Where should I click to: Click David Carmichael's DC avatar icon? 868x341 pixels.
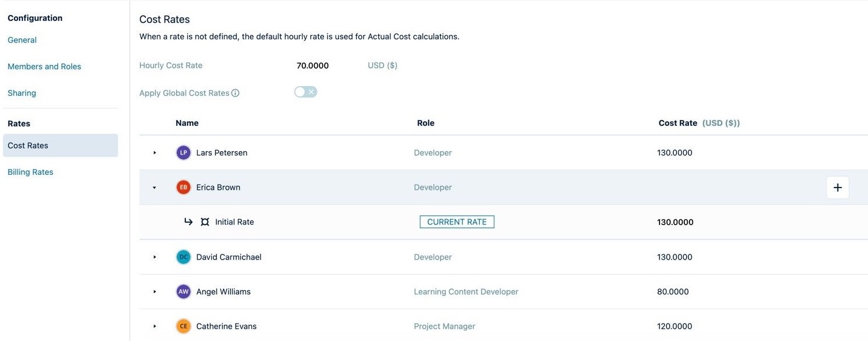pyautogui.click(x=183, y=257)
